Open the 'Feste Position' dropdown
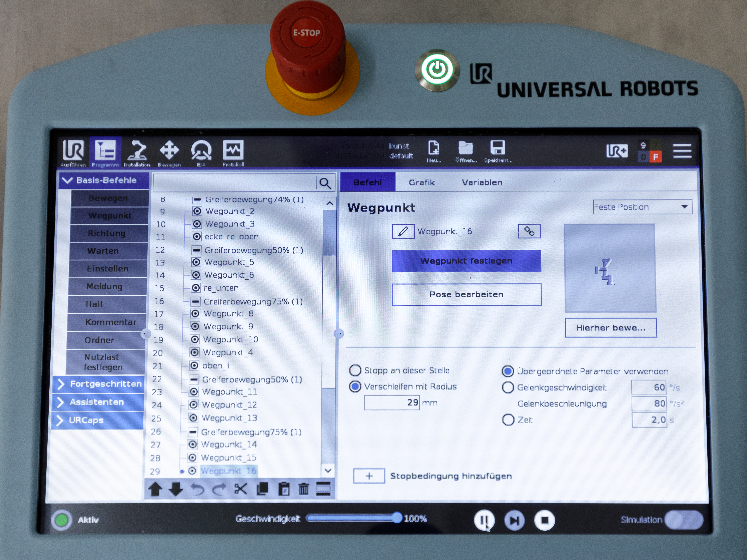The width and height of the screenshot is (747, 560). pyautogui.click(x=642, y=207)
